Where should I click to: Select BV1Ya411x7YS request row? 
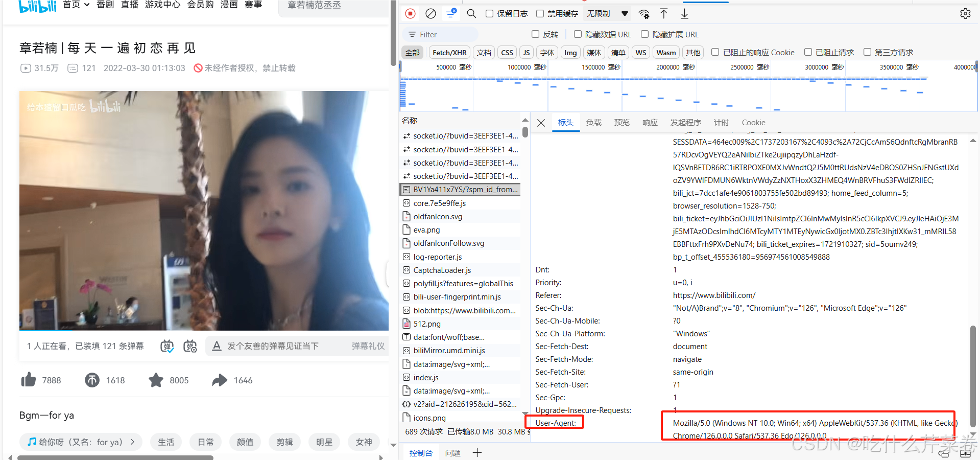(x=460, y=189)
